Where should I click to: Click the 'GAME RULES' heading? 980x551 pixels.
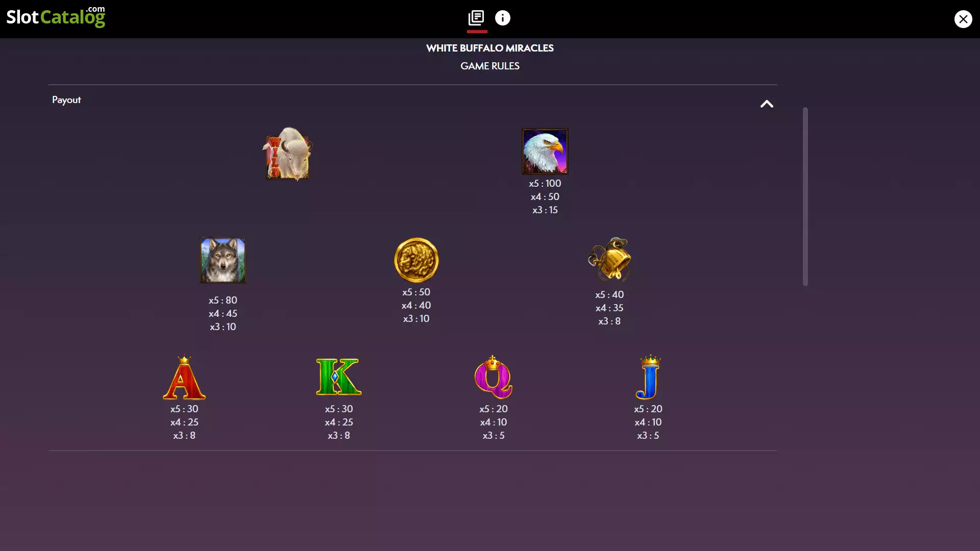[x=490, y=66]
